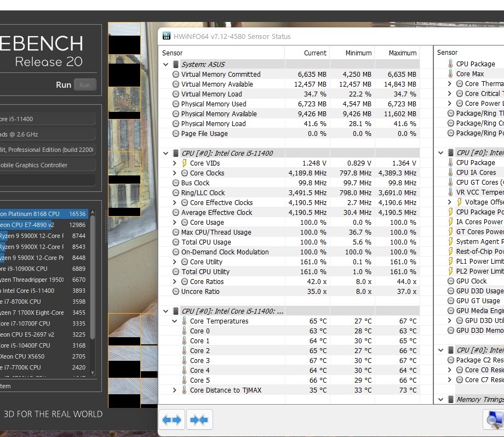Viewport: 504px width, 437px height.
Task: Expand the Core Effective Clocks row
Action: (175, 203)
